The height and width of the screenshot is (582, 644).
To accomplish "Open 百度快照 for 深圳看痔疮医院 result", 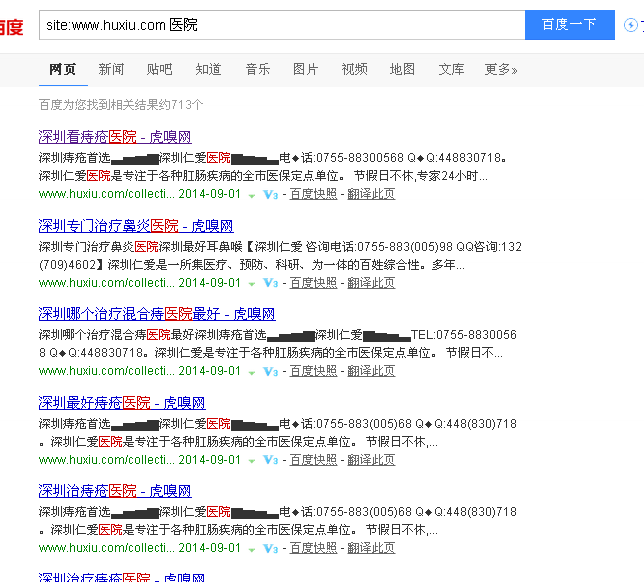I will 313,194.
